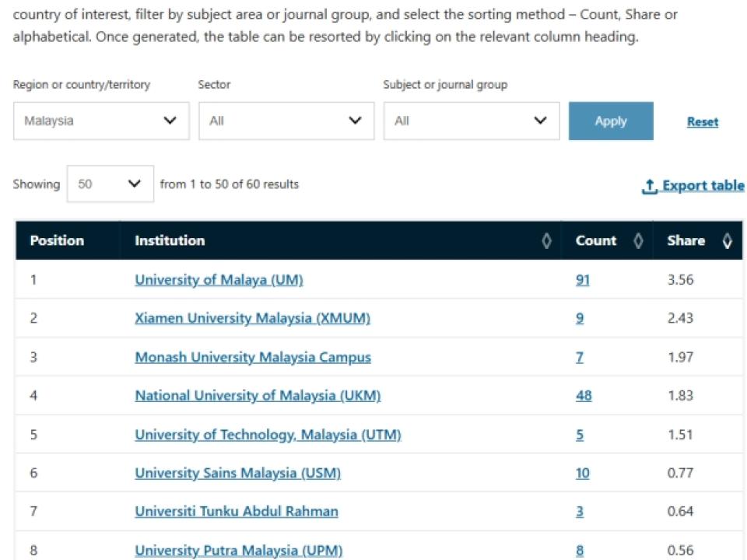
Task: Click the Apply button
Action: click(x=611, y=121)
